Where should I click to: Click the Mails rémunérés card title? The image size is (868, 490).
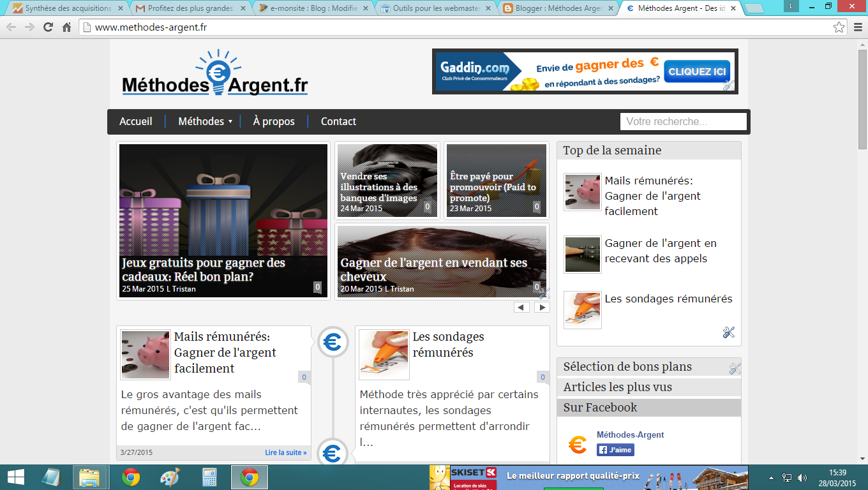coord(225,352)
